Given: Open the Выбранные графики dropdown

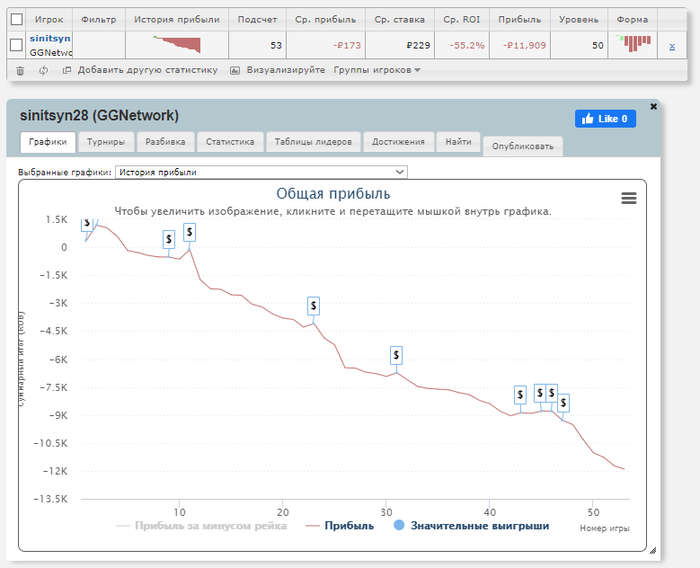Looking at the screenshot, I should point(261,172).
